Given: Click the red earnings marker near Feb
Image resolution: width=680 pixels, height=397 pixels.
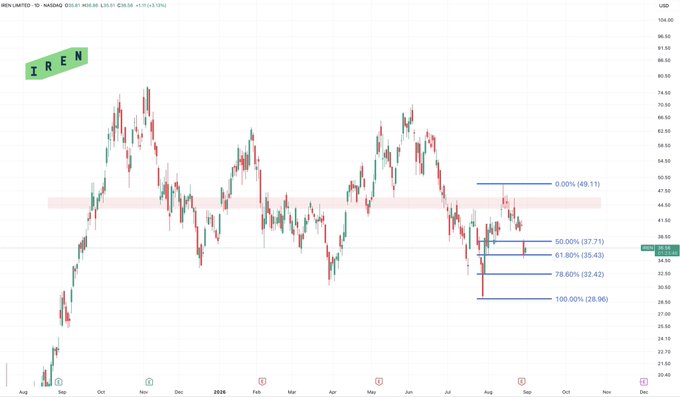Looking at the screenshot, I should pos(262,381).
